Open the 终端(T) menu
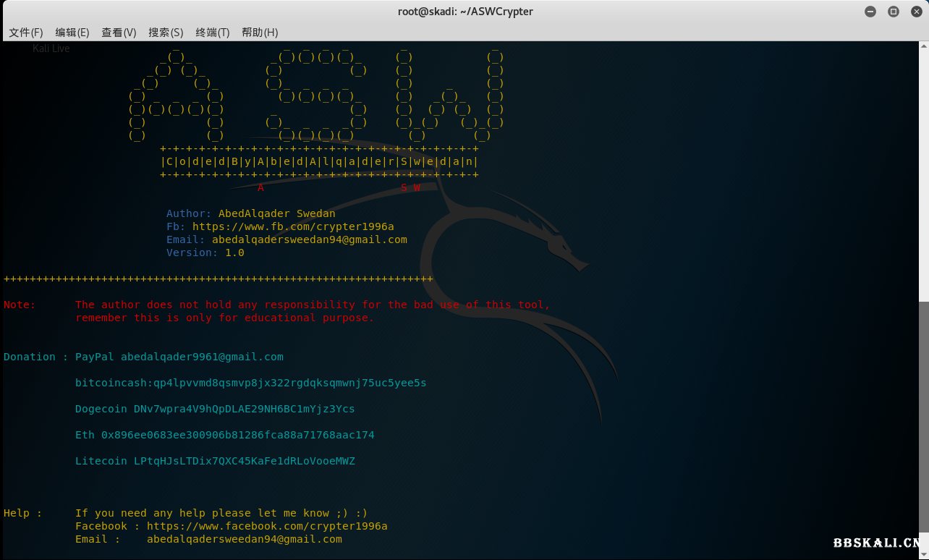Viewport: 929px width, 560px height. (212, 33)
